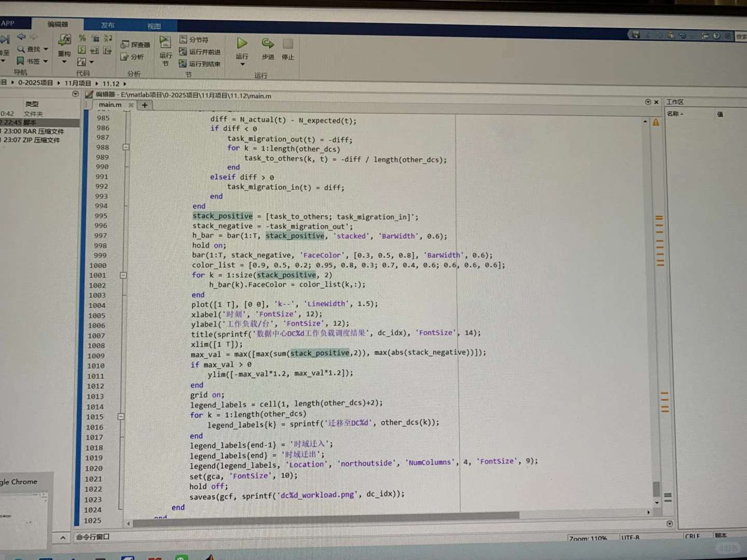Select the highlighted 脚本 row in file list
Viewport: 747px width, 560px height.
tap(40, 122)
